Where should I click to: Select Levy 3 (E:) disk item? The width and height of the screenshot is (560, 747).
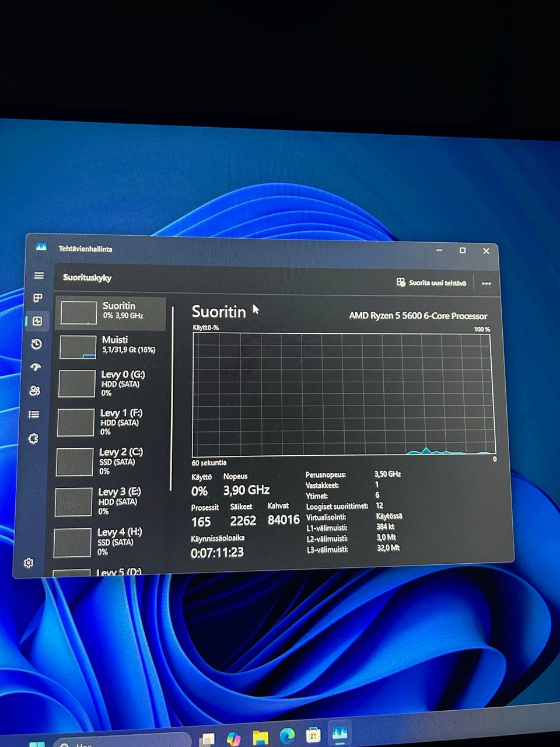[106, 501]
